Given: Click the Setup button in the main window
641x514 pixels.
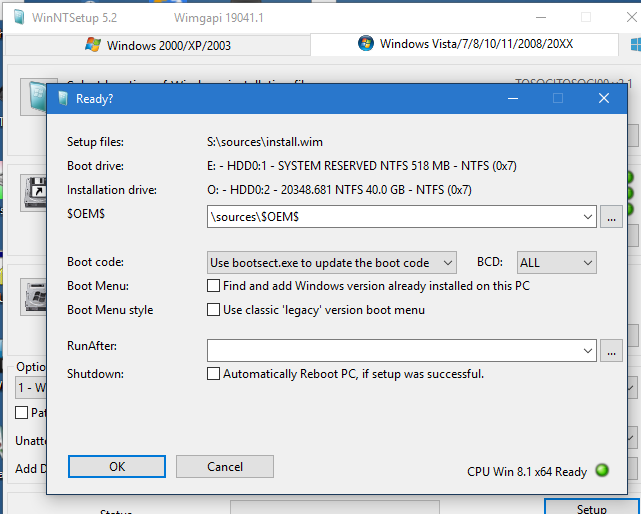Looking at the screenshot, I should 592,508.
